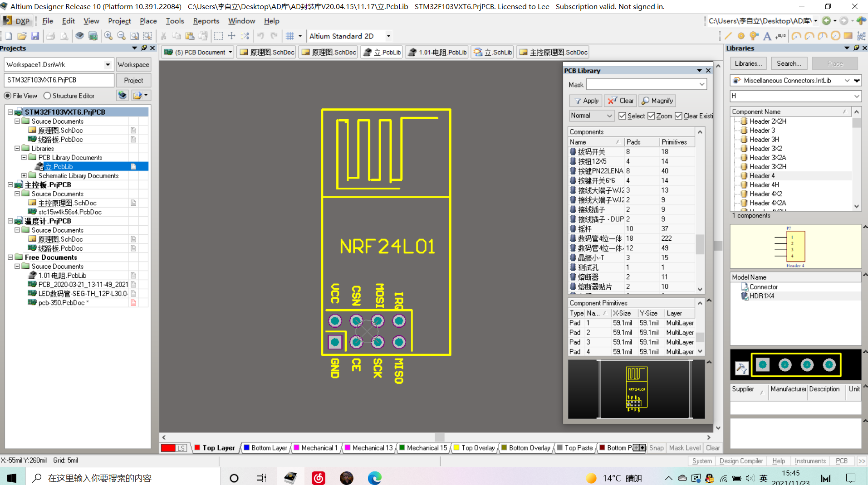Click the Apply button in PCB Library
Screen dimensions: 868x485
[x=586, y=101]
